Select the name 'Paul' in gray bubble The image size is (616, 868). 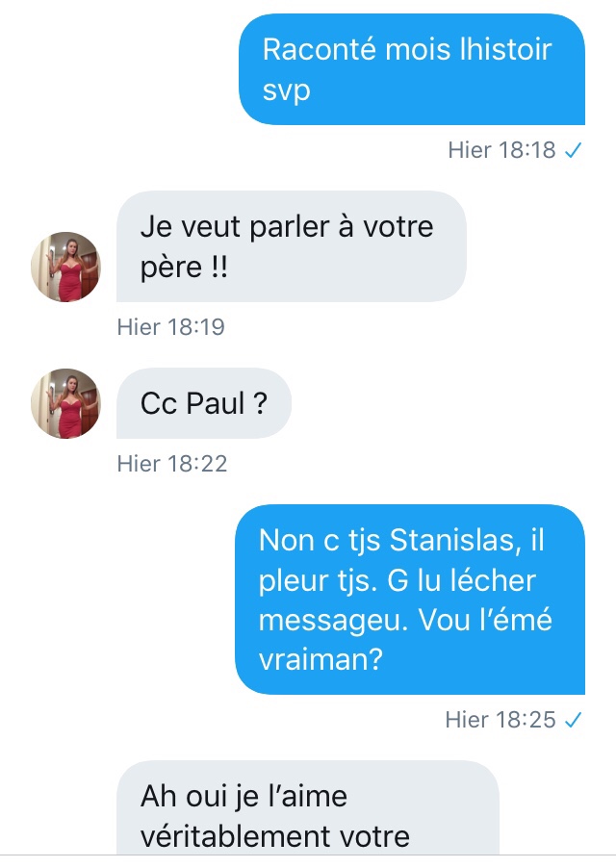(216, 403)
